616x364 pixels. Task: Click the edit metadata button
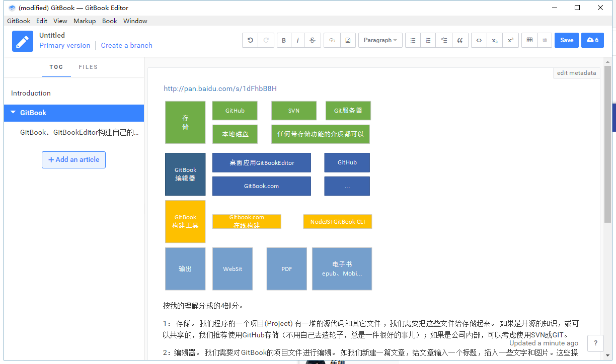(577, 73)
